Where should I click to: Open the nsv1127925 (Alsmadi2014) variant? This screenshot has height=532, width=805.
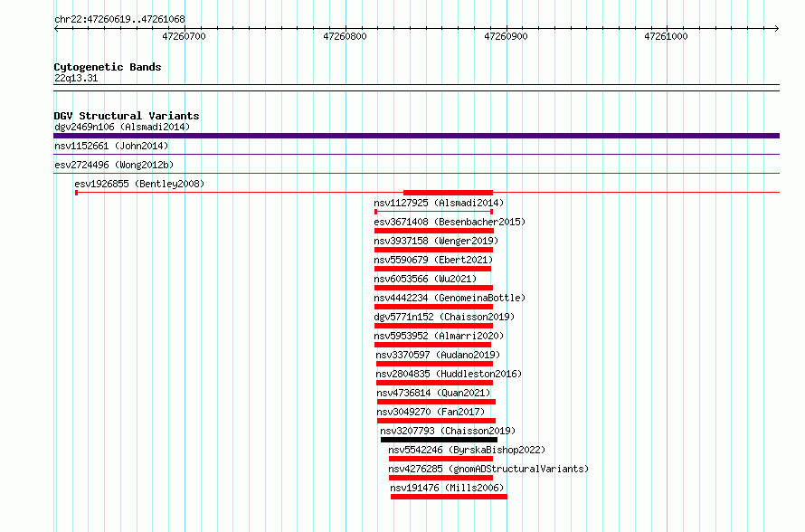pos(434,212)
